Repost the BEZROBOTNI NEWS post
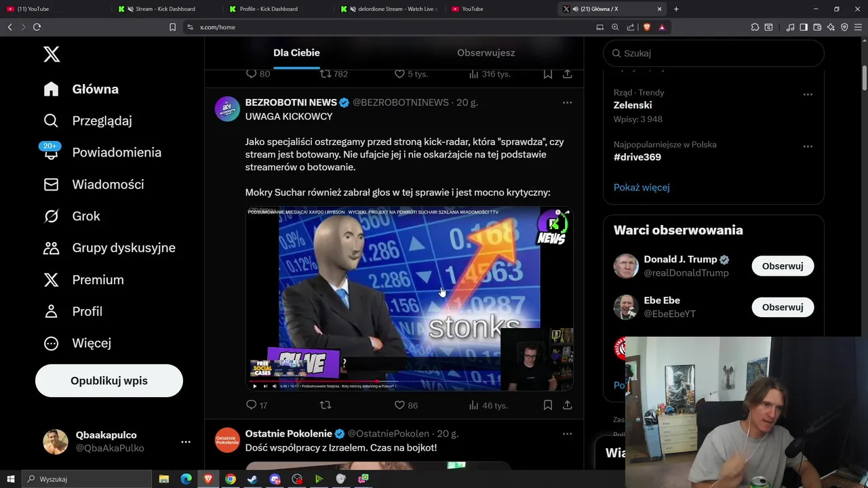 325,405
